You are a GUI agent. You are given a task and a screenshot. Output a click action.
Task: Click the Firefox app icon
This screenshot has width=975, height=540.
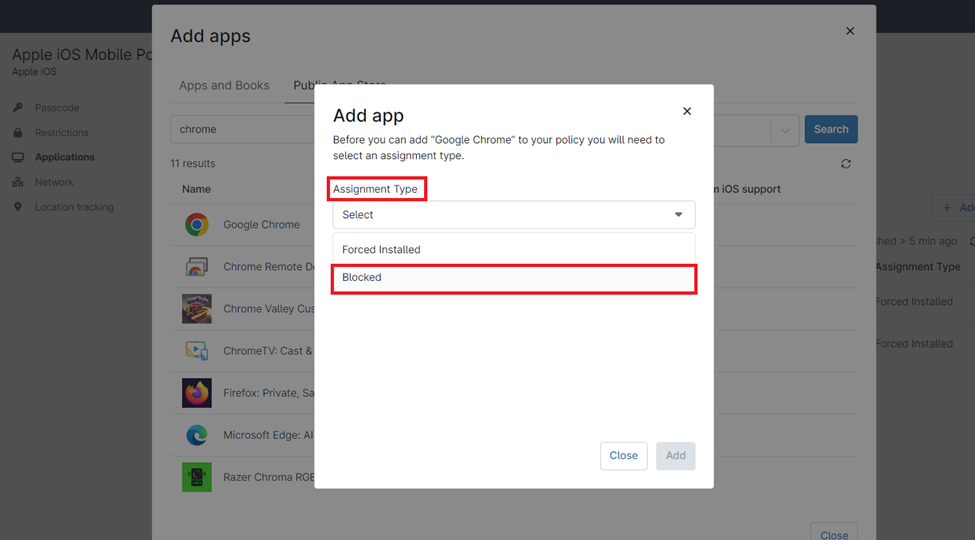[196, 393]
